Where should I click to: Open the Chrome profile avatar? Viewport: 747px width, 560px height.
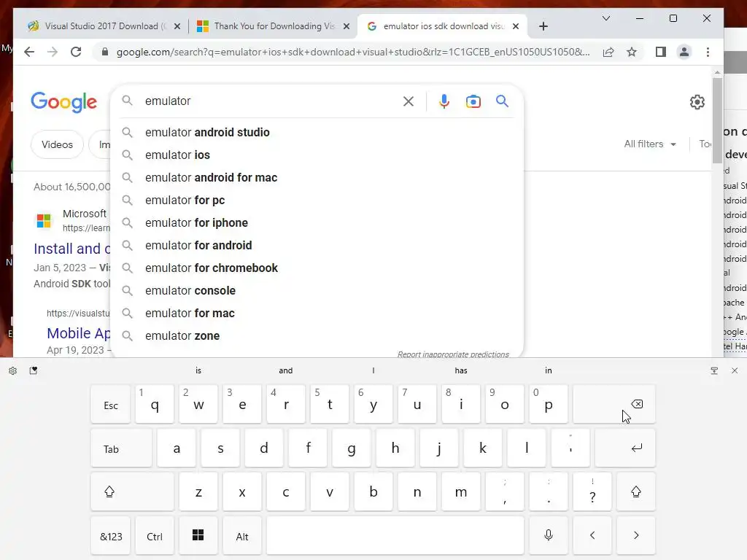tap(684, 52)
